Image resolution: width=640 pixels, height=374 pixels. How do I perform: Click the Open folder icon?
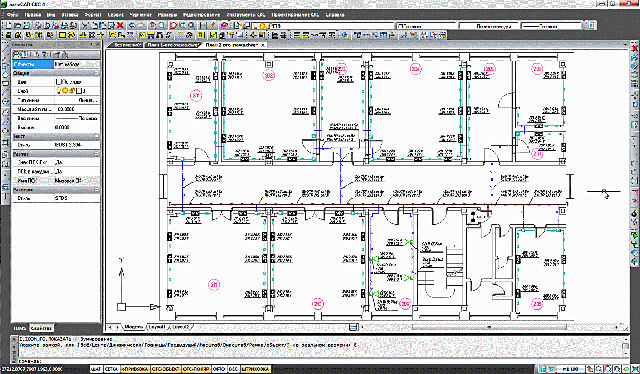(x=18, y=25)
